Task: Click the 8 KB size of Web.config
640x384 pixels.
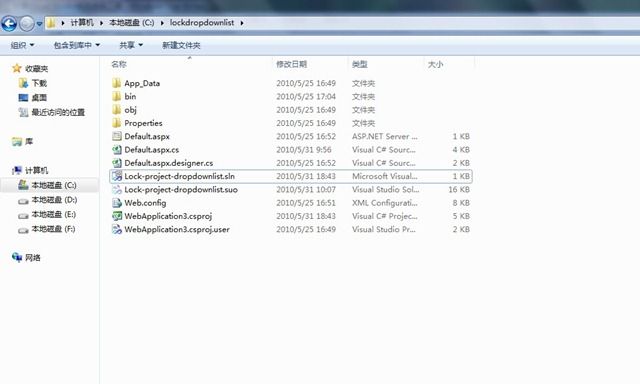Action: [x=461, y=203]
